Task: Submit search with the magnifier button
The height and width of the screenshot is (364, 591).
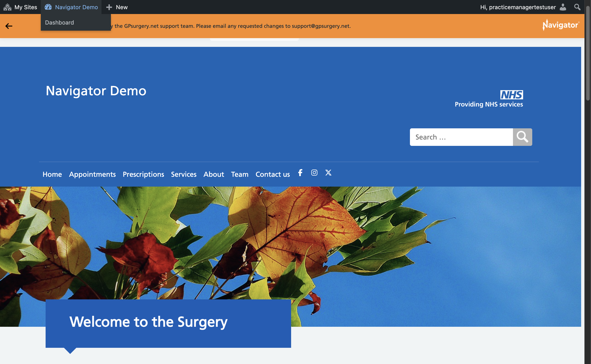Action: click(x=522, y=137)
